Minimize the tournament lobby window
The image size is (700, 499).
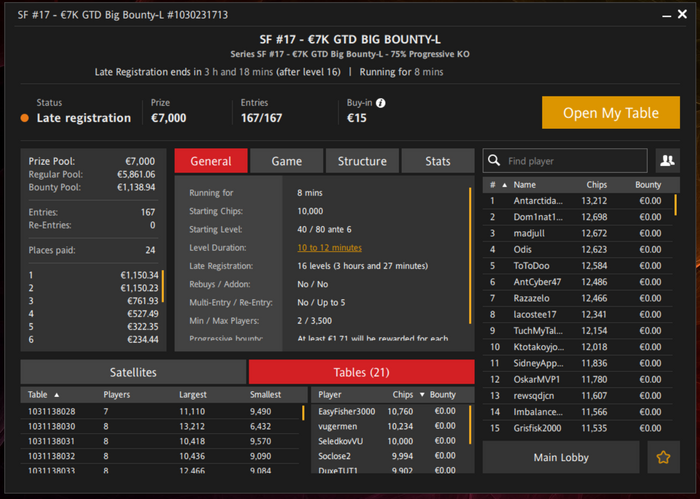pos(667,16)
